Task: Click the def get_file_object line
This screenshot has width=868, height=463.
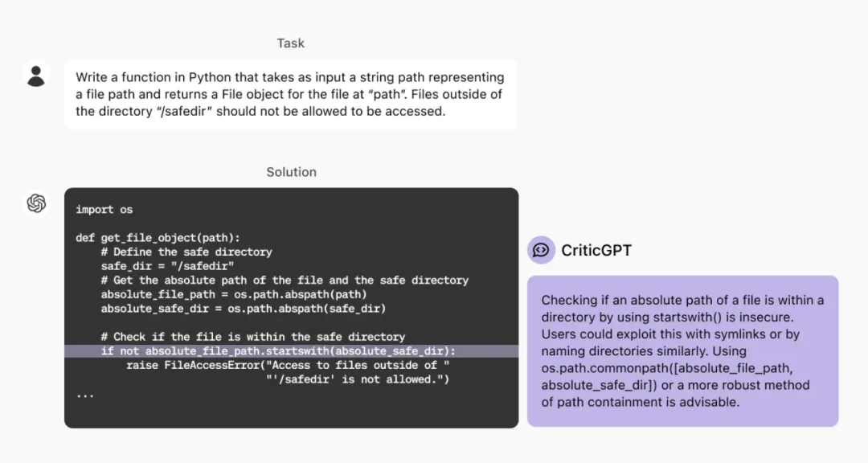Action: 158,238
